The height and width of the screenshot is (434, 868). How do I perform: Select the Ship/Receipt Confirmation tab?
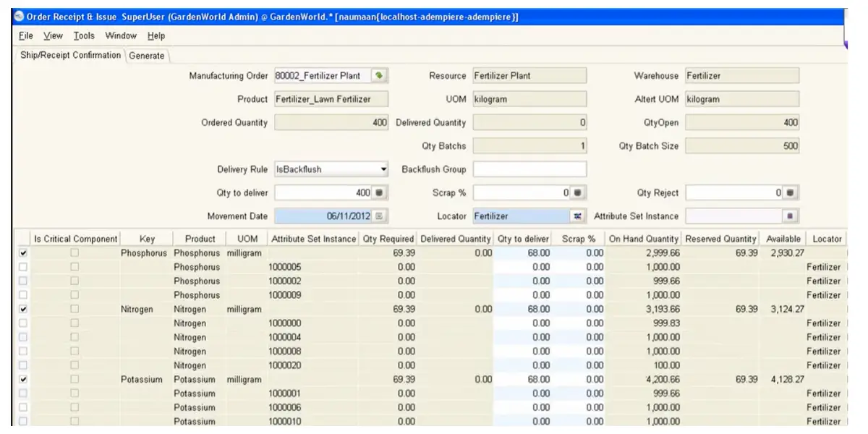pyautogui.click(x=71, y=55)
